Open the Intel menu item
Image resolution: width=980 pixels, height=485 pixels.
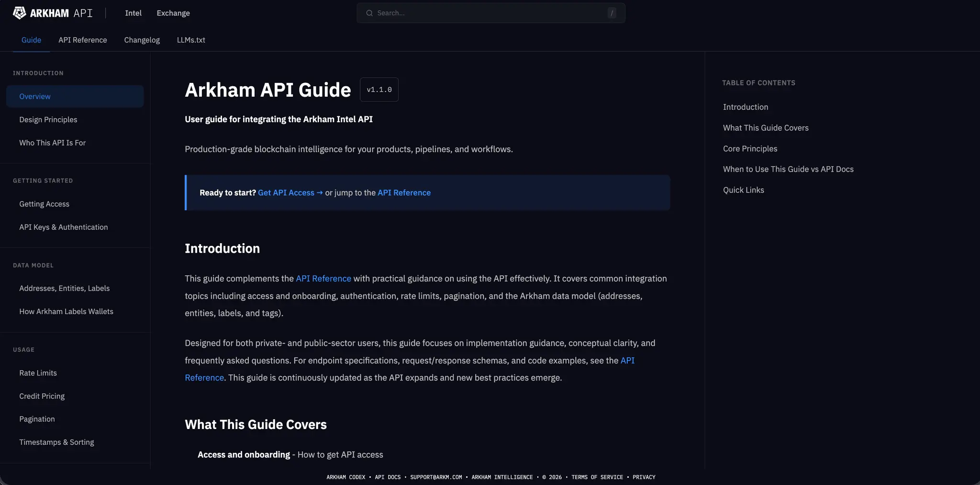(133, 13)
